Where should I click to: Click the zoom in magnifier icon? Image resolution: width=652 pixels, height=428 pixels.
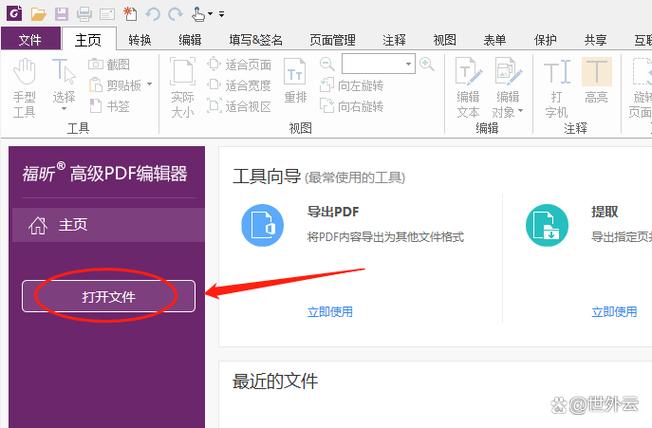(427, 64)
